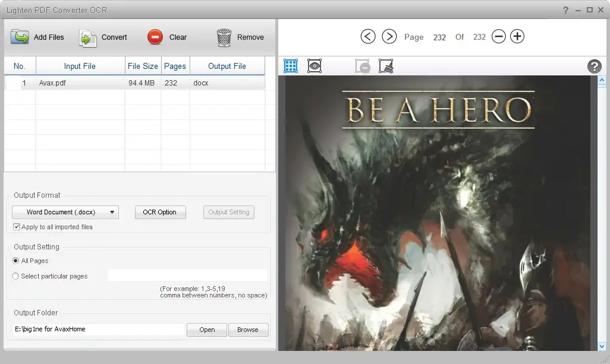Image resolution: width=610 pixels, height=364 pixels.
Task: Start conversion with the Convert button
Action: [x=103, y=37]
